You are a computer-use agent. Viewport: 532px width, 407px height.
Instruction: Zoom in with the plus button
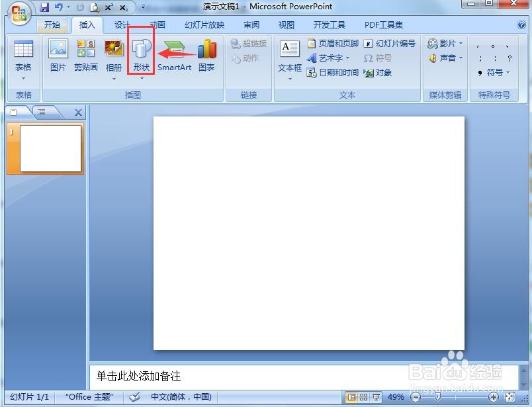[x=494, y=397]
